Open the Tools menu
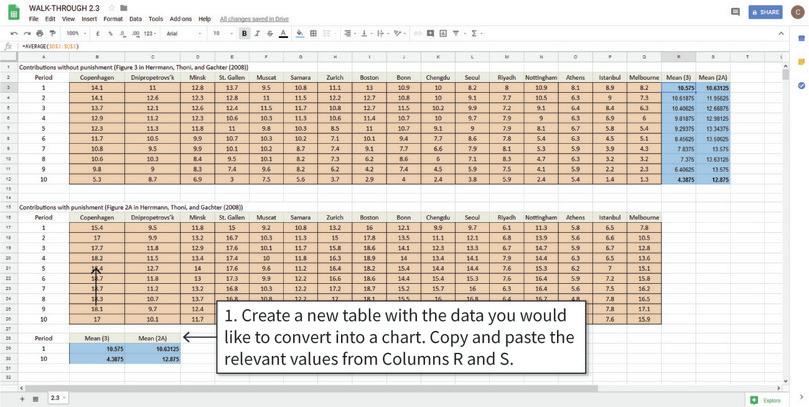Image resolution: width=809 pixels, height=407 pixels. coord(156,19)
